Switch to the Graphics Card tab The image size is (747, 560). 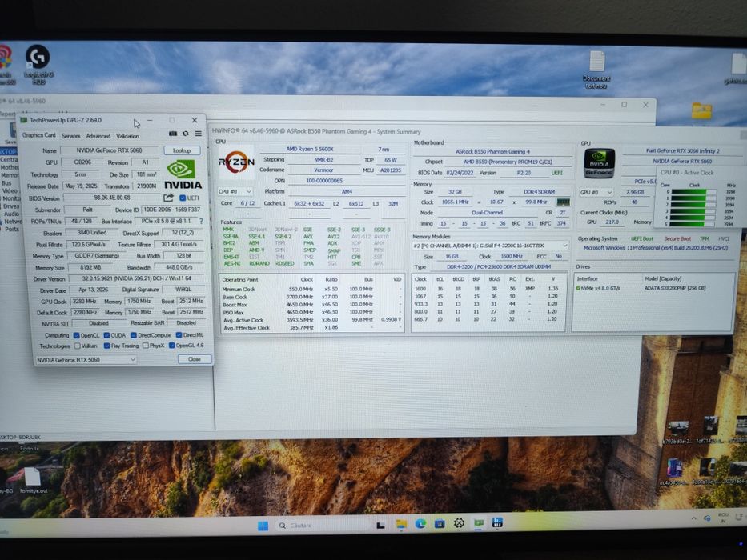[39, 135]
